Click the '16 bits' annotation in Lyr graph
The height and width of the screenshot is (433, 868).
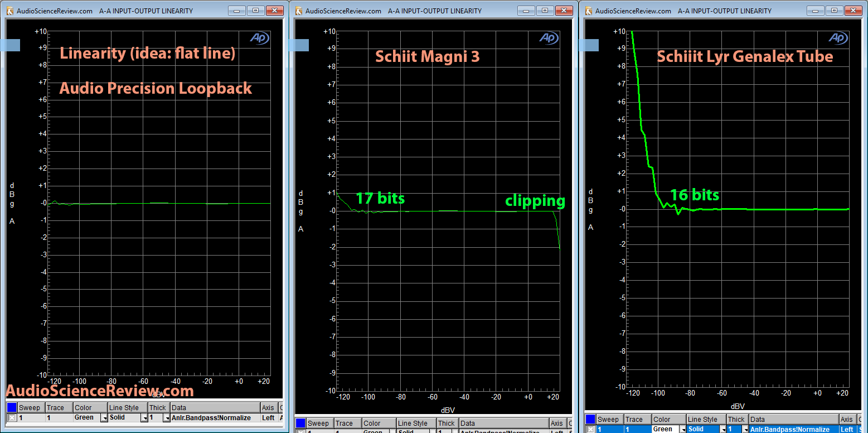(695, 195)
